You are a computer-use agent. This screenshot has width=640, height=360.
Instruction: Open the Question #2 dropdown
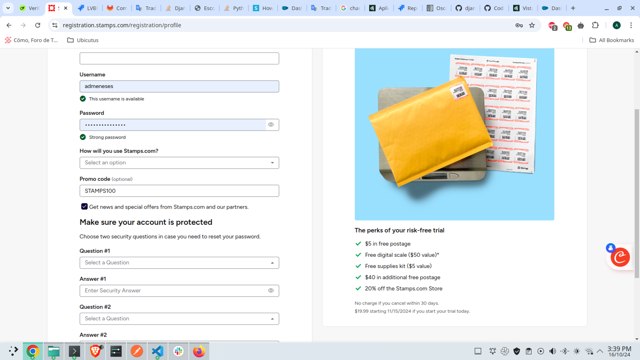pyautogui.click(x=179, y=319)
